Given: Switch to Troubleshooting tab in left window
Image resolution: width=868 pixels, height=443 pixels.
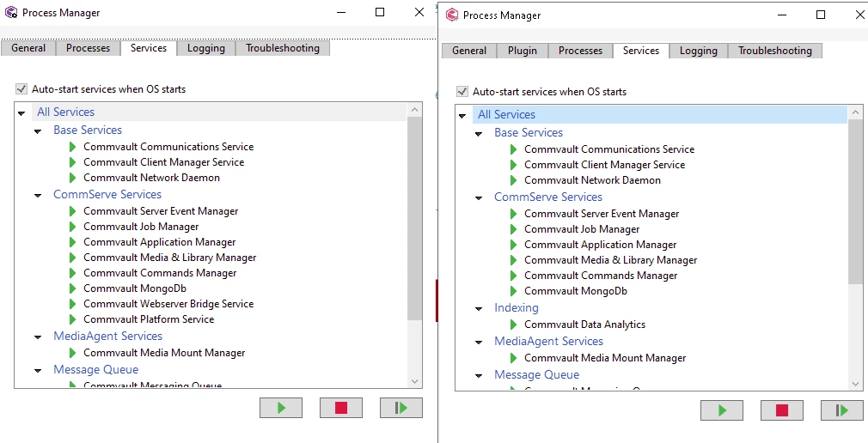Looking at the screenshot, I should click(x=283, y=48).
